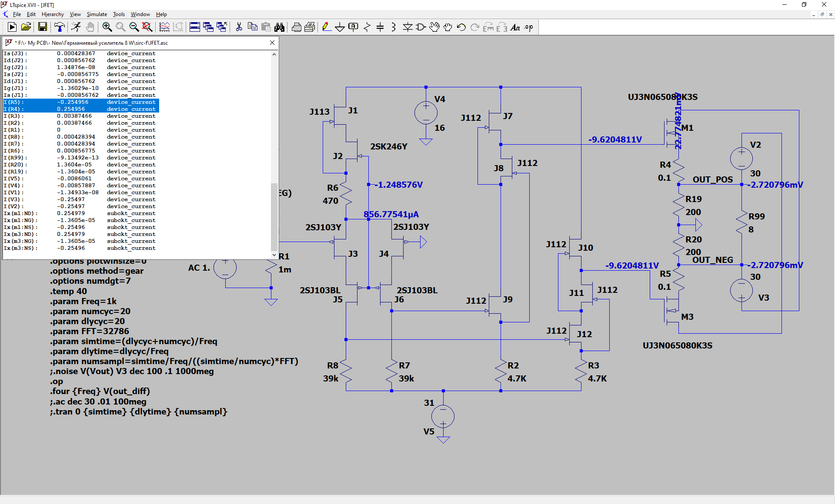
Task: Open Find with the binoculars icon
Action: coord(279,27)
